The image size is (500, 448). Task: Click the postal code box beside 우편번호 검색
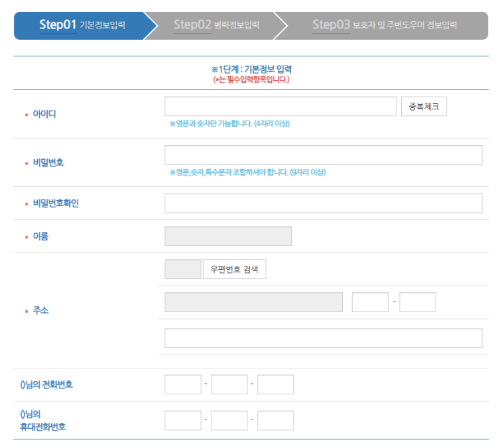[183, 269]
